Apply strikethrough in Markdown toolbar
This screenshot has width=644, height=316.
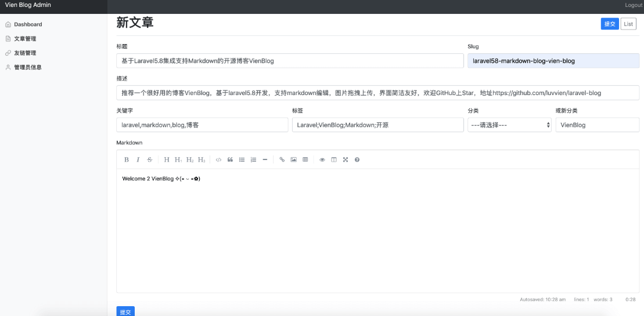[x=149, y=160]
